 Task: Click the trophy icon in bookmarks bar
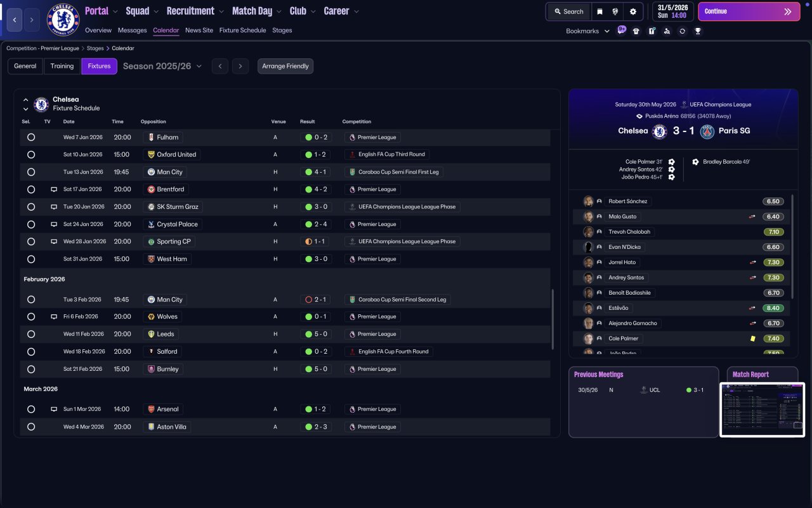click(x=698, y=31)
